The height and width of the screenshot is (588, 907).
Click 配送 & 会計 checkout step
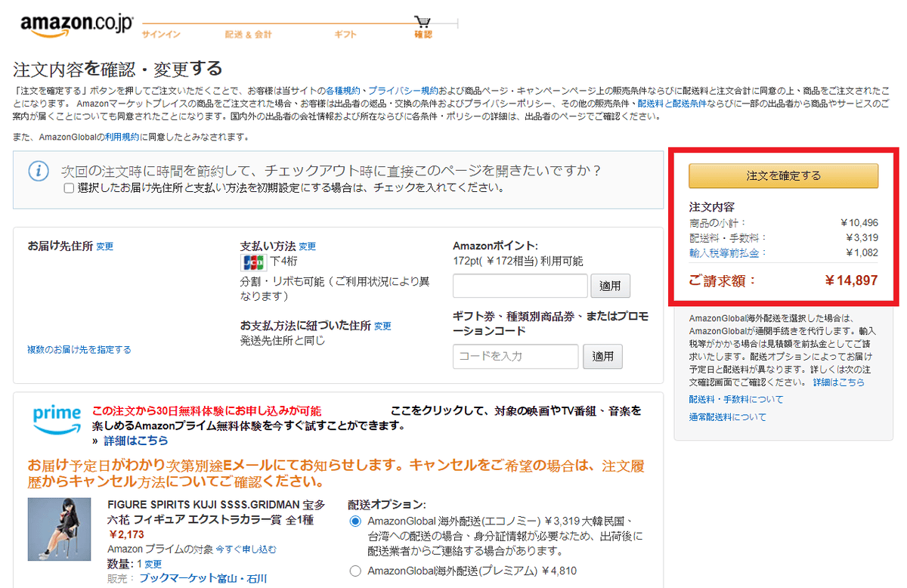(248, 35)
